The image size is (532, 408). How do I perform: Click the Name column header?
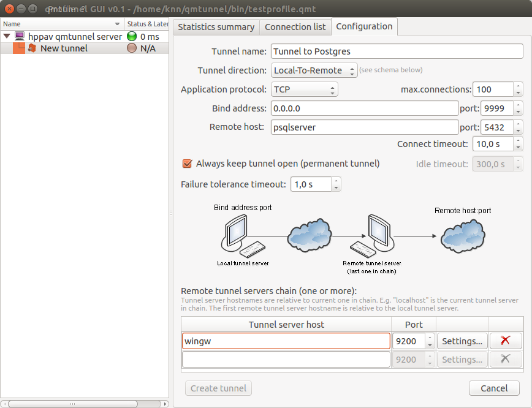63,24
